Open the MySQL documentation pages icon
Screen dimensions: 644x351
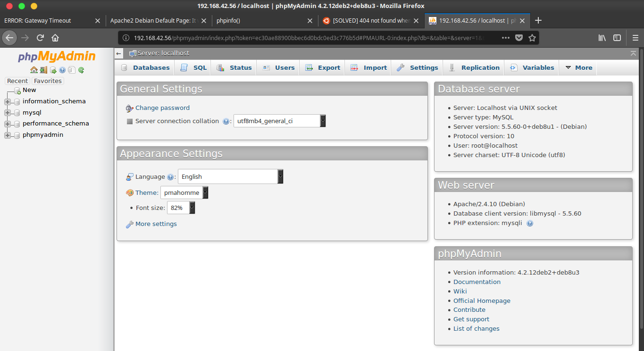(72, 70)
